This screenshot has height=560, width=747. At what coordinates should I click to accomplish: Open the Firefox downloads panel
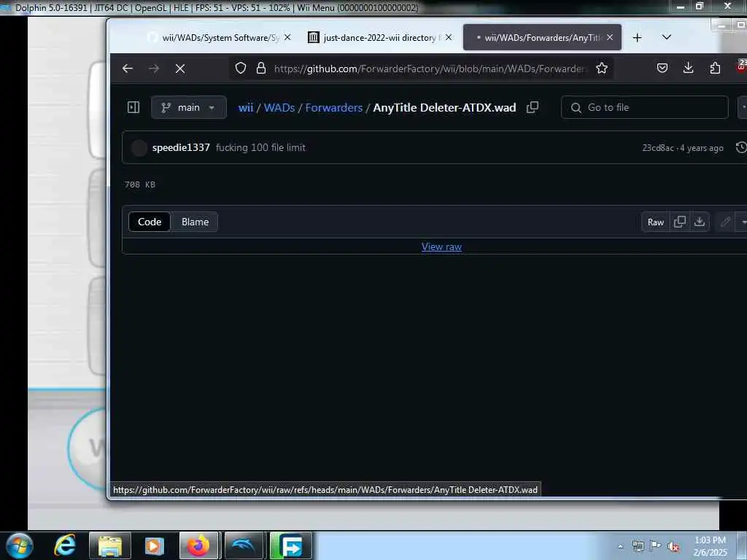(689, 68)
